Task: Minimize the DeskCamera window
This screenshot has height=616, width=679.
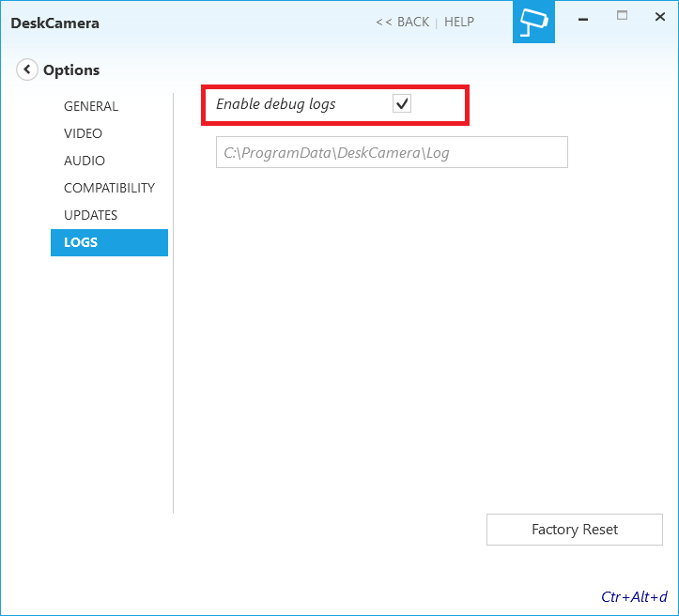Action: pos(583,17)
